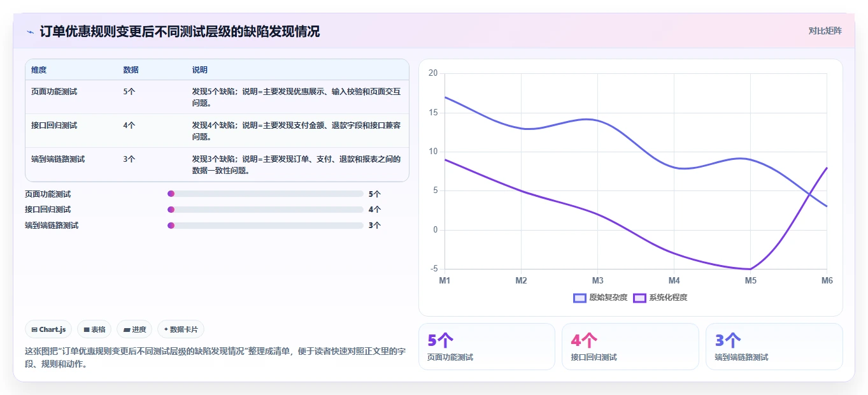Click the Chart.js chip

pyautogui.click(x=48, y=329)
